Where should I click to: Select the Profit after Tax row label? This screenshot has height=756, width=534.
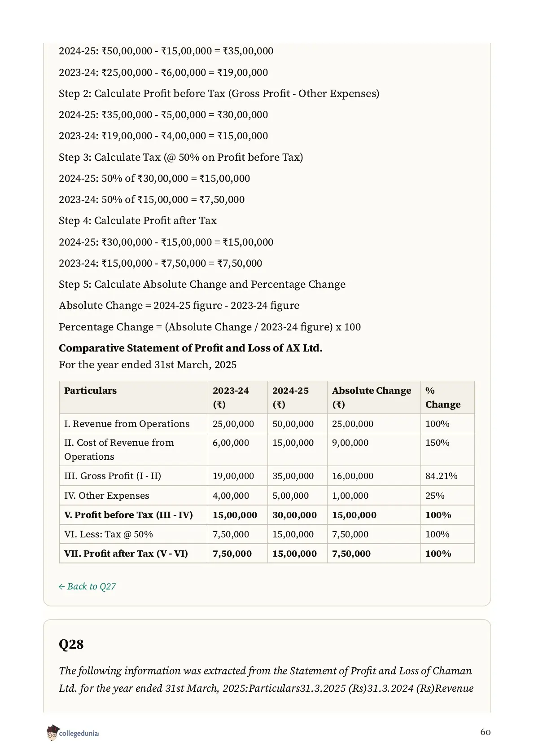126,554
